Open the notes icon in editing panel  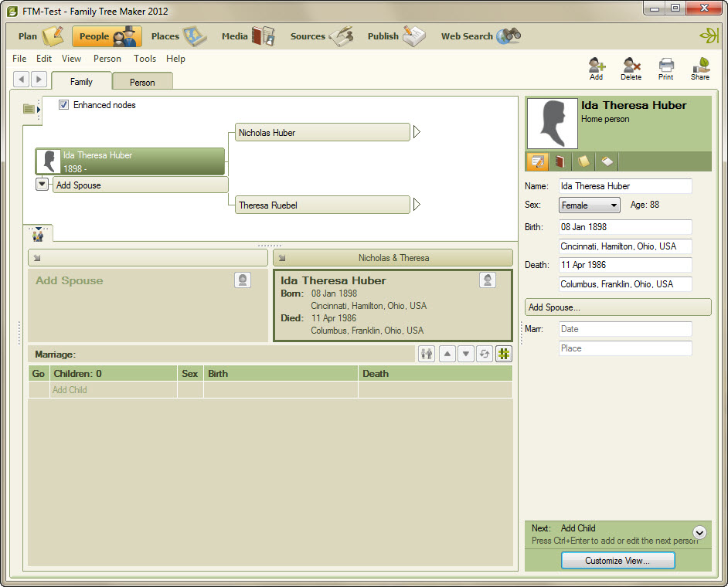(583, 161)
